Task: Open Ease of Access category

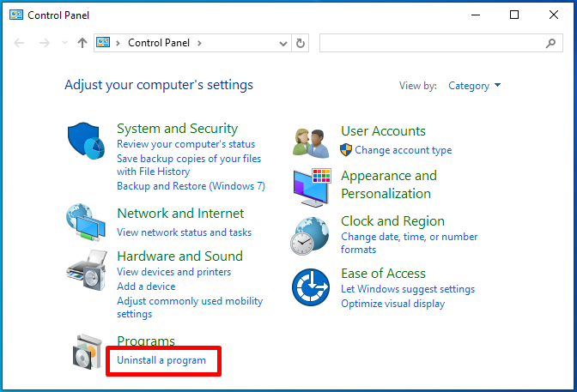Action: [383, 274]
